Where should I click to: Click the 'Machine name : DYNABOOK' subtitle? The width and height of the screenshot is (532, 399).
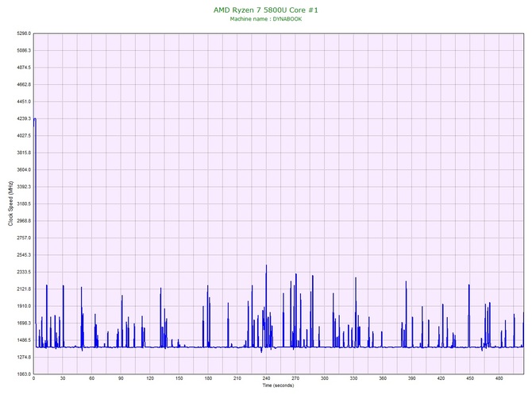(x=266, y=19)
